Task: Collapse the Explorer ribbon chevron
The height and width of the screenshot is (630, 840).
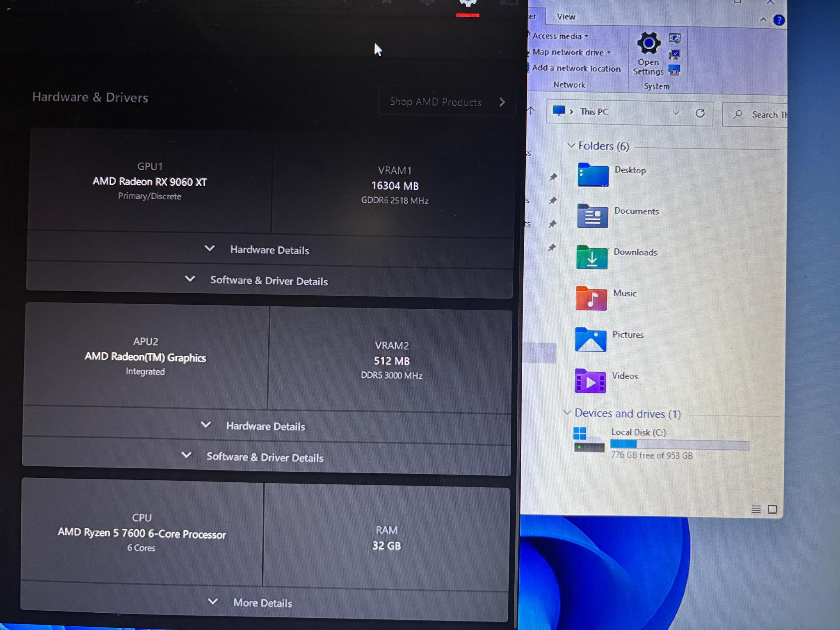Action: [763, 19]
